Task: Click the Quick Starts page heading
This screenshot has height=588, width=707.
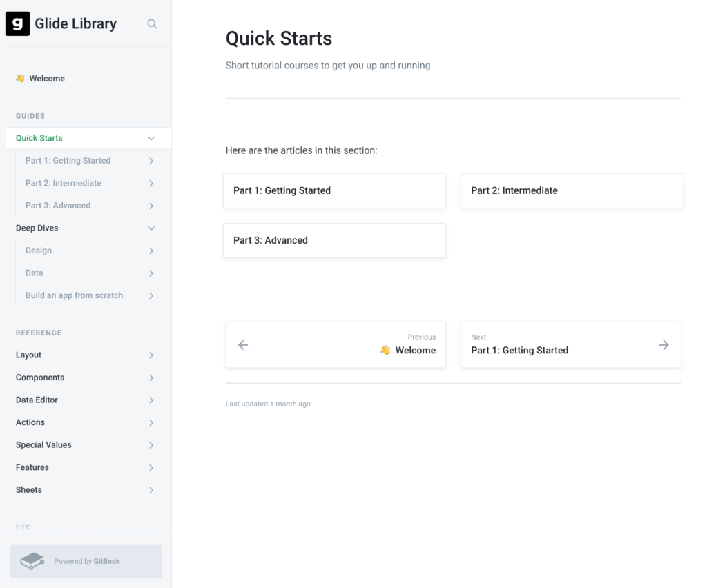Action: coord(279,38)
